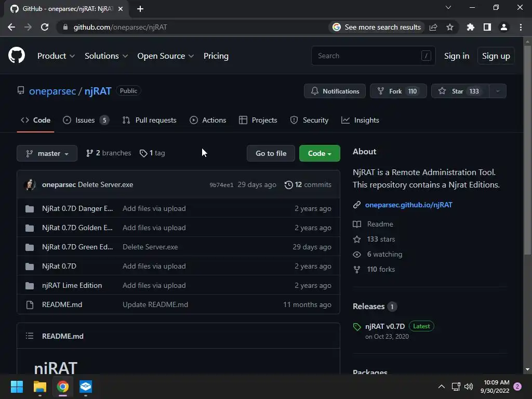Open the browser extensions puzzle icon

(470, 27)
